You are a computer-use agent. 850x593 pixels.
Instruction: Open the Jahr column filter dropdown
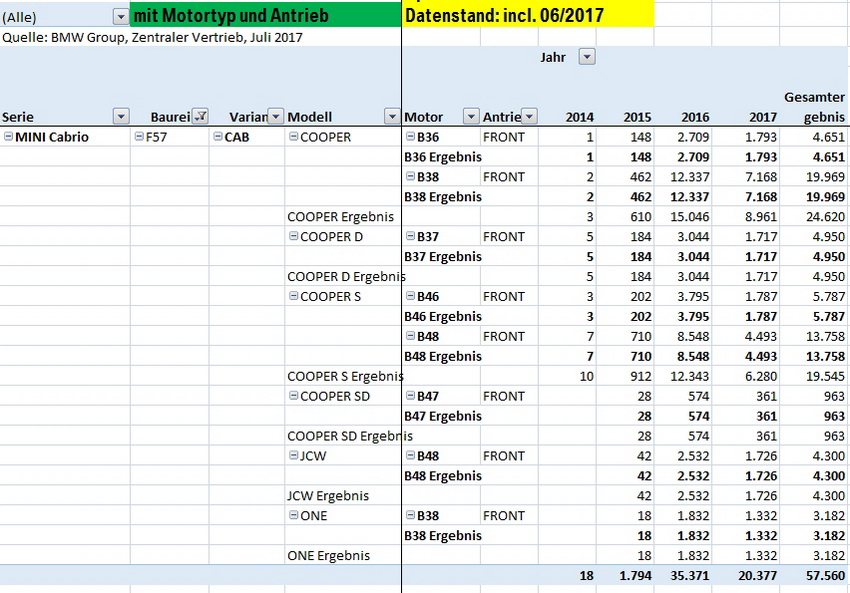[587, 56]
